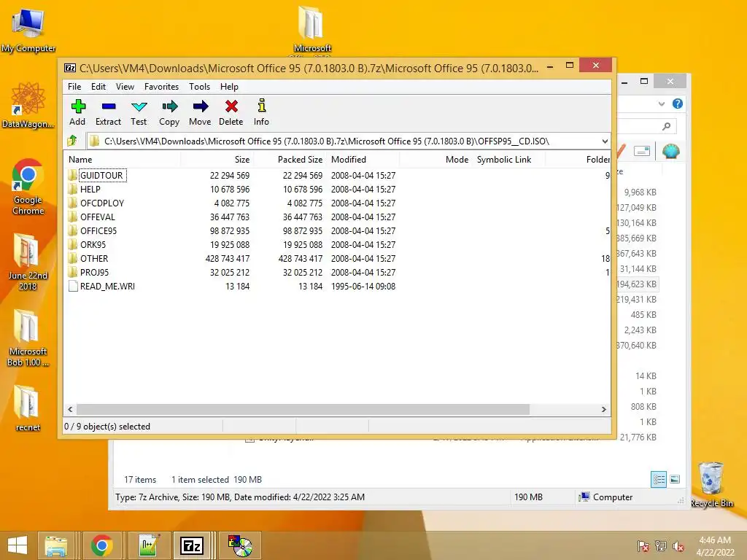
Task: Click the shell icon in Explorer toolbar
Action: pos(671,151)
